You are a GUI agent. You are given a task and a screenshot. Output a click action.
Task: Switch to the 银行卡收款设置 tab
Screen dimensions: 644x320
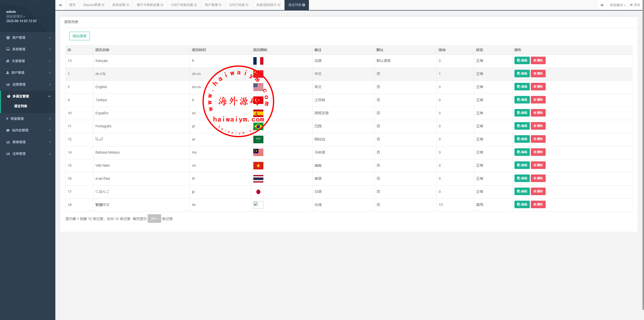(148, 5)
